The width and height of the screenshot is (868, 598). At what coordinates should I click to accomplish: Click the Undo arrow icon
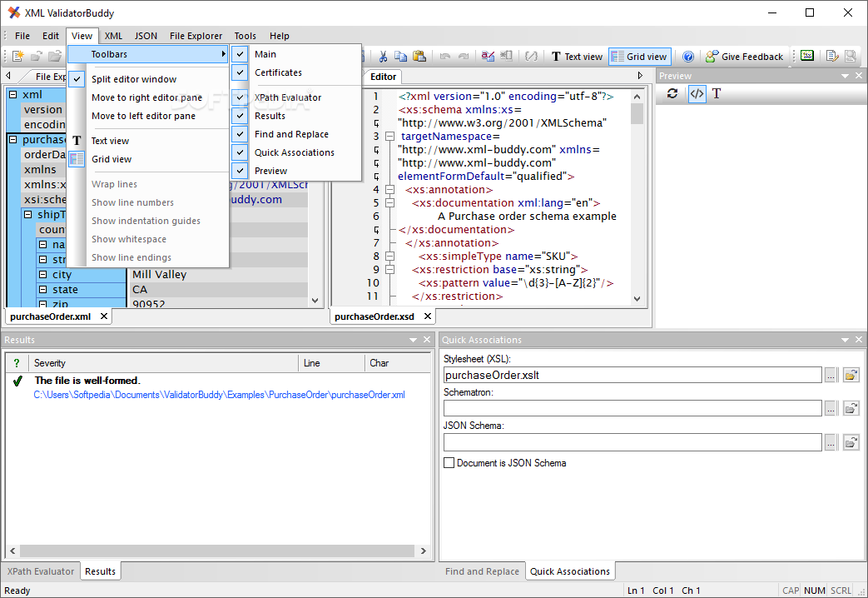[x=444, y=56]
